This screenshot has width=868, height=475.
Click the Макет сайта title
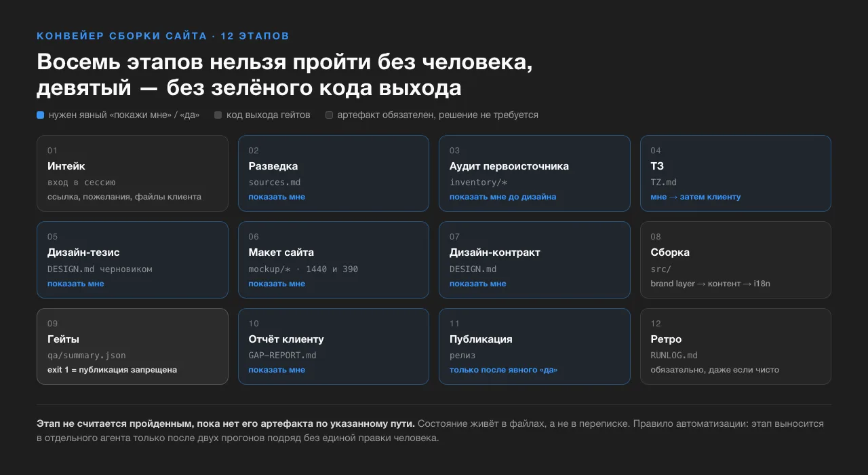pyautogui.click(x=281, y=252)
